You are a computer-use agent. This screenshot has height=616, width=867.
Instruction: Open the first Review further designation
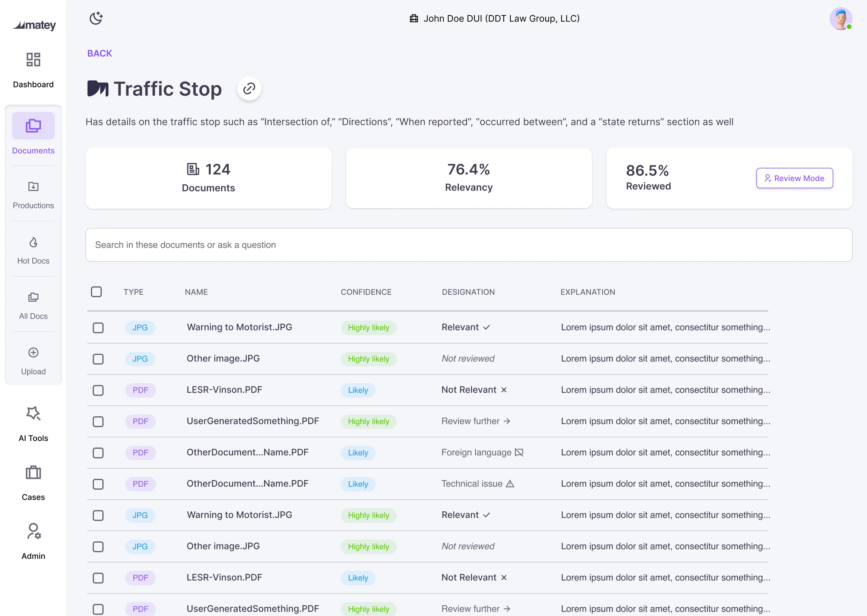(475, 421)
